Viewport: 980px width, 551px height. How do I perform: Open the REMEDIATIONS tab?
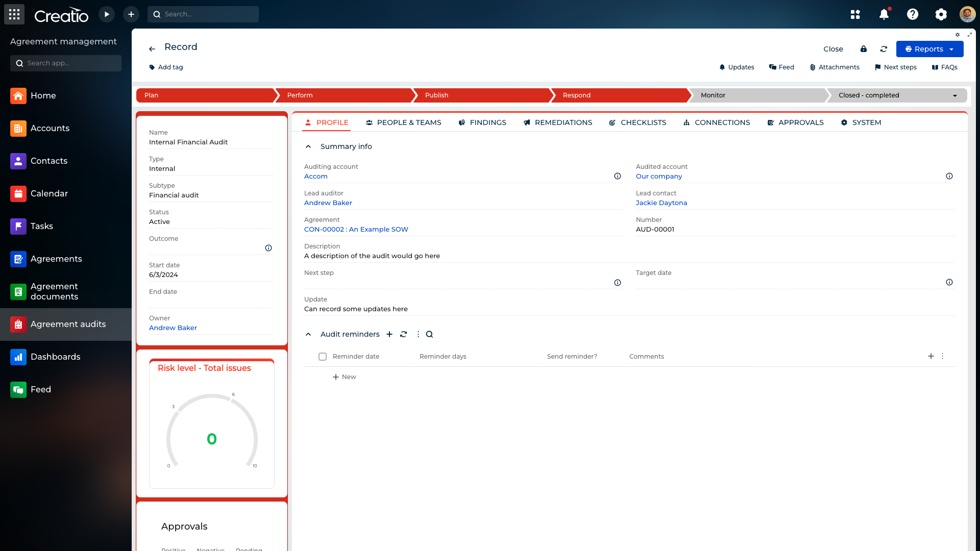click(557, 122)
